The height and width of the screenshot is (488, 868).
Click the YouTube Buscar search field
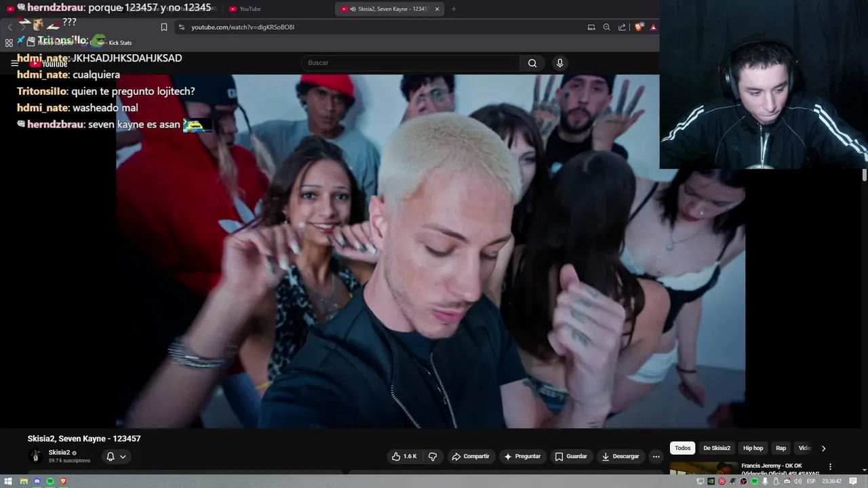(x=410, y=63)
